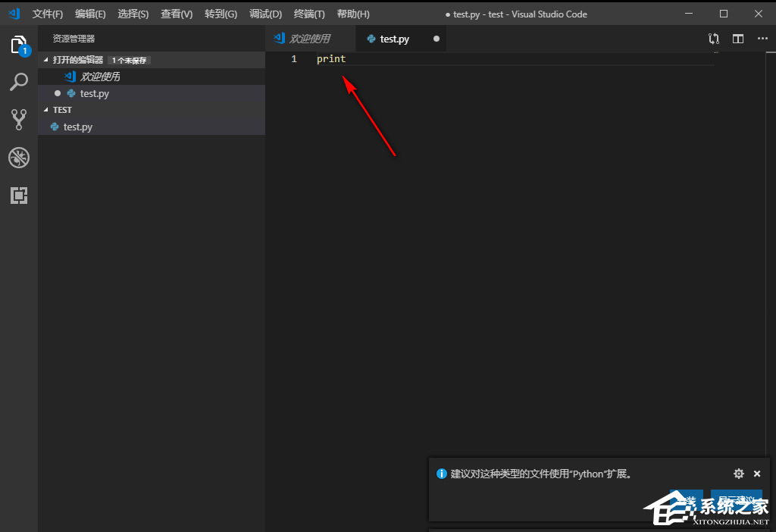The width and height of the screenshot is (776, 532).
Task: Click the Run and Debug icon
Action: pyautogui.click(x=19, y=158)
